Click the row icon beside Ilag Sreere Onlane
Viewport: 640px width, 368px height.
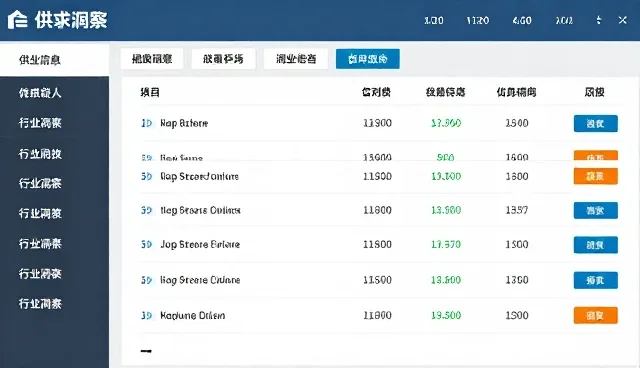point(147,280)
